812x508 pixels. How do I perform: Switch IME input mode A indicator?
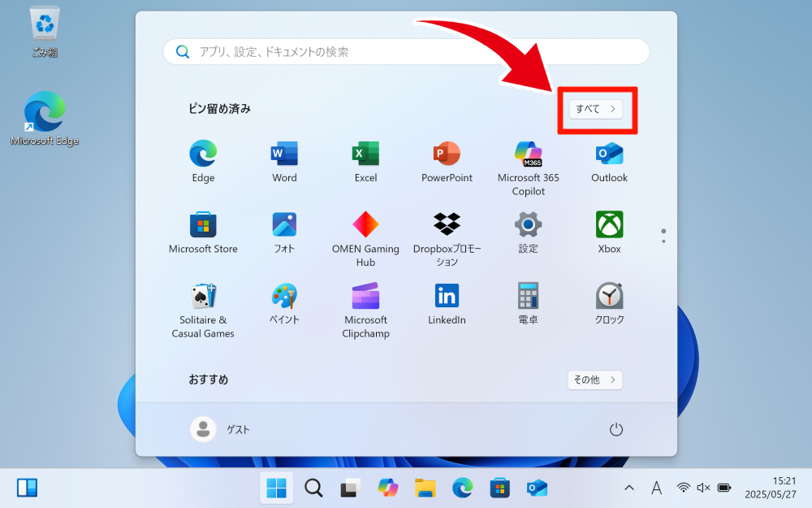[x=657, y=488]
